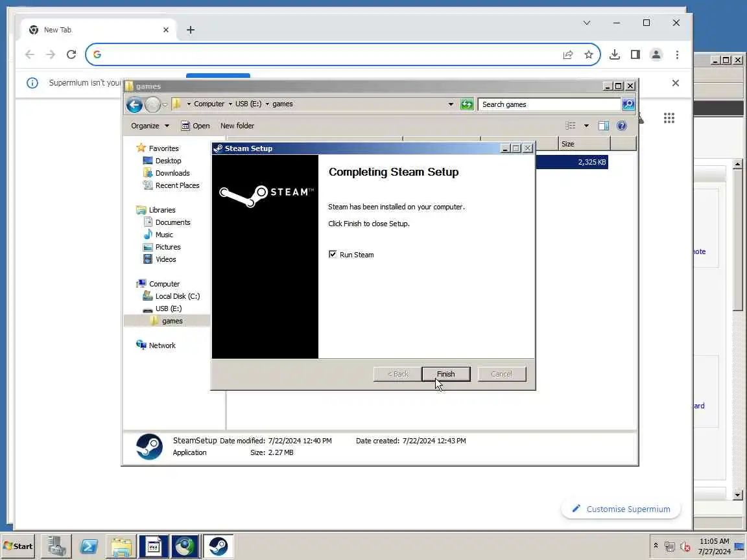Open Google apps grid icon
747x560 pixels.
669,118
